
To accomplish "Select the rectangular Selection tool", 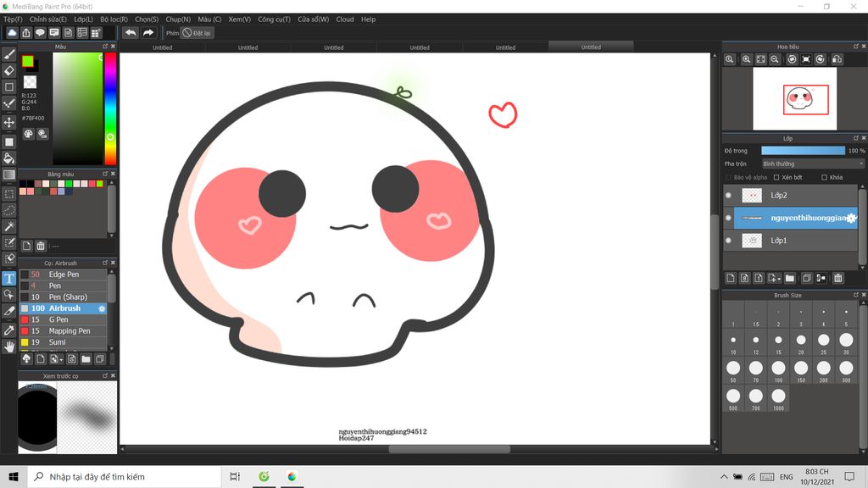I will pos(9,194).
